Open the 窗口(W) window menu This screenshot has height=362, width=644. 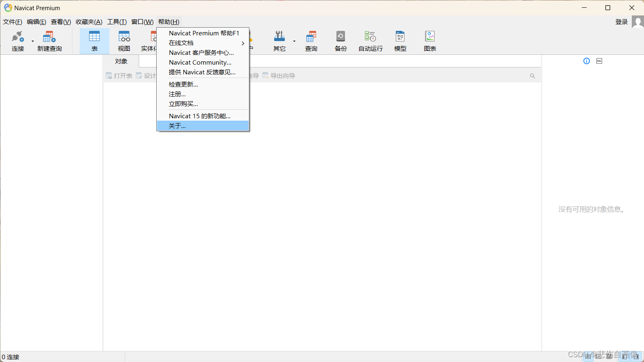pos(142,22)
